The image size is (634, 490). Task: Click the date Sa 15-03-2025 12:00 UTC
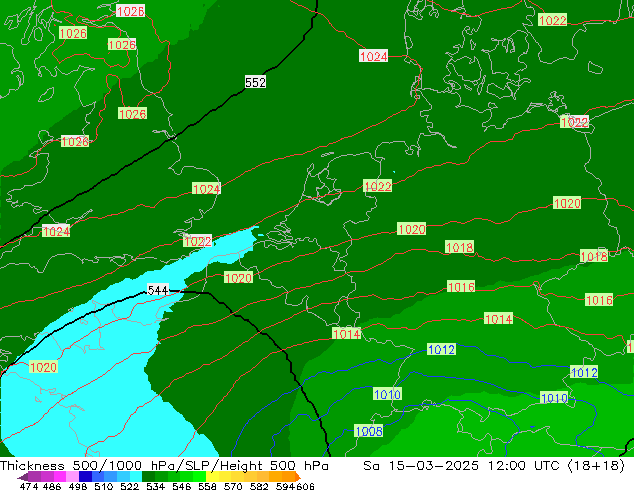tap(463, 466)
